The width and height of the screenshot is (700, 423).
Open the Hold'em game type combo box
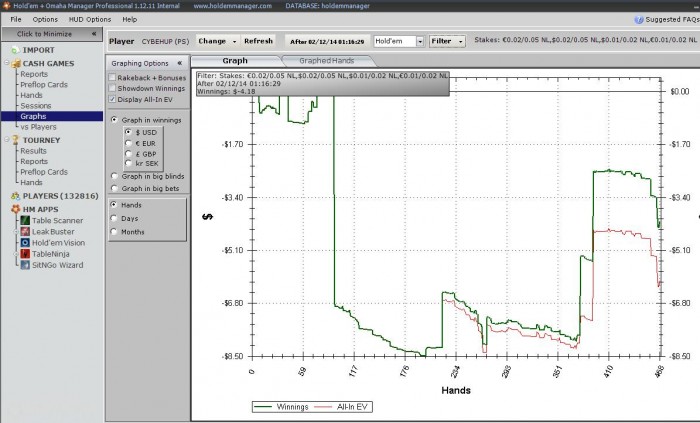[x=399, y=41]
